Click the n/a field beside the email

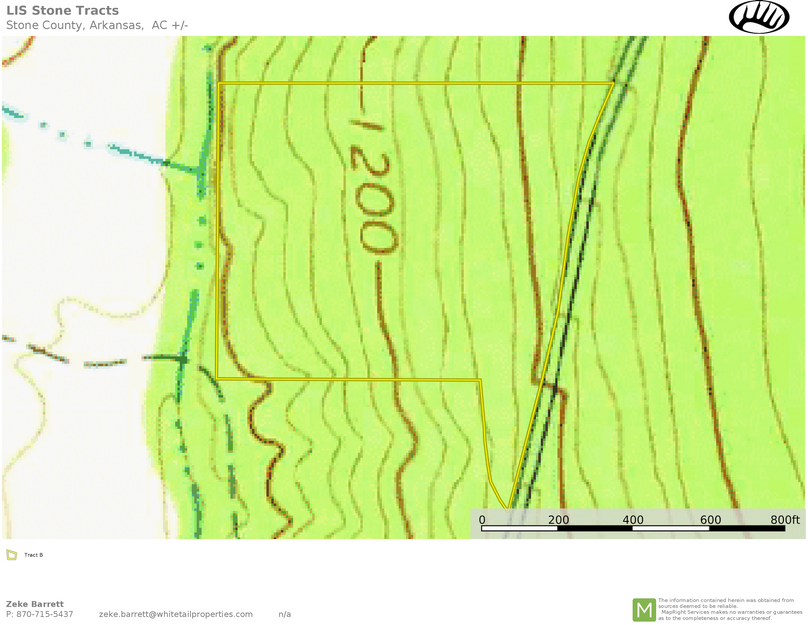click(x=283, y=615)
